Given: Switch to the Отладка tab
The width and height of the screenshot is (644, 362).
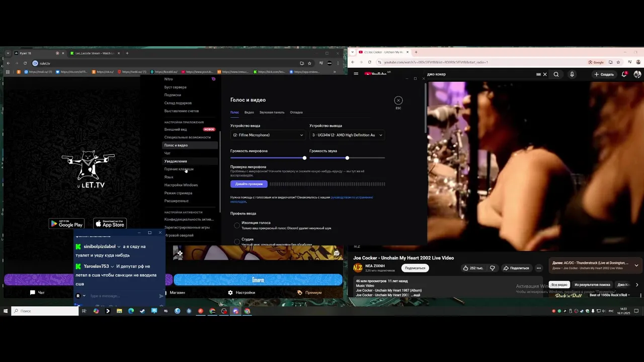Looking at the screenshot, I should pyautogui.click(x=296, y=113).
